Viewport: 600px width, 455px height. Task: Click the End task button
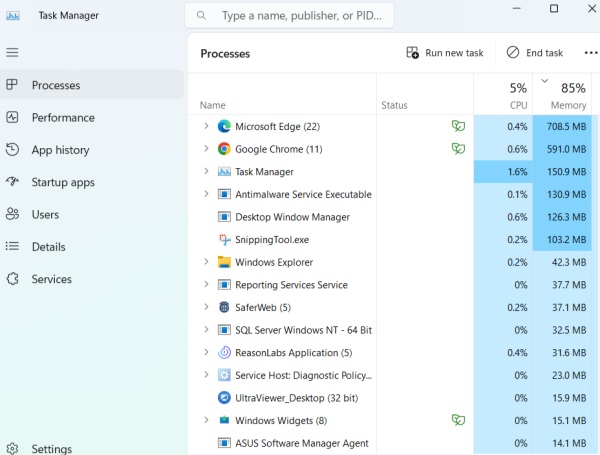coord(535,53)
